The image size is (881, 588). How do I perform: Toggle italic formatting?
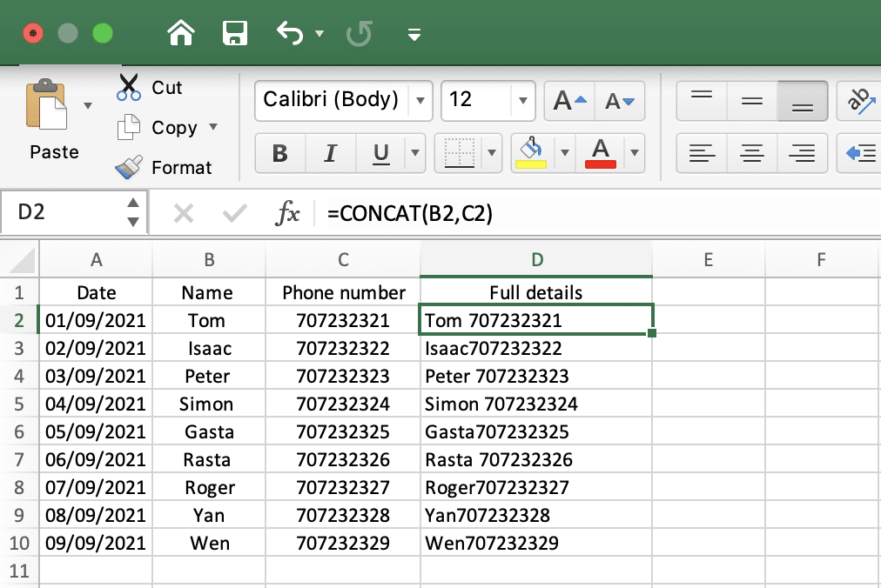[331, 153]
